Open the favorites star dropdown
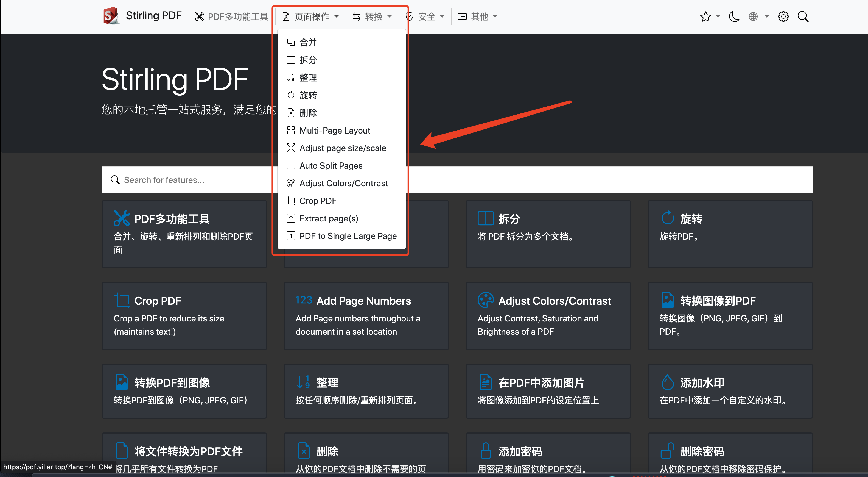The height and width of the screenshot is (477, 868). [x=710, y=16]
